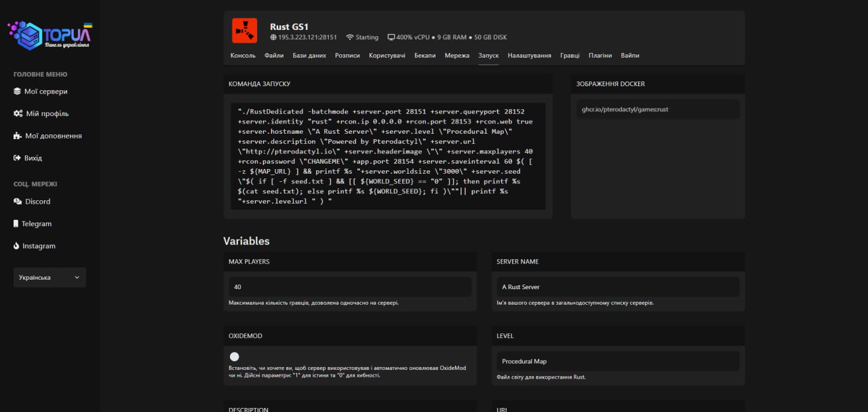Open the Плагіни tab

coord(600,56)
